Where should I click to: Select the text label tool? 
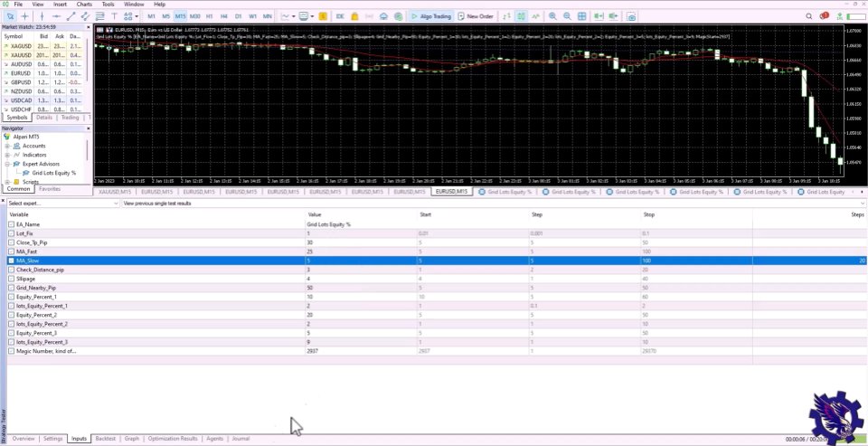115,16
